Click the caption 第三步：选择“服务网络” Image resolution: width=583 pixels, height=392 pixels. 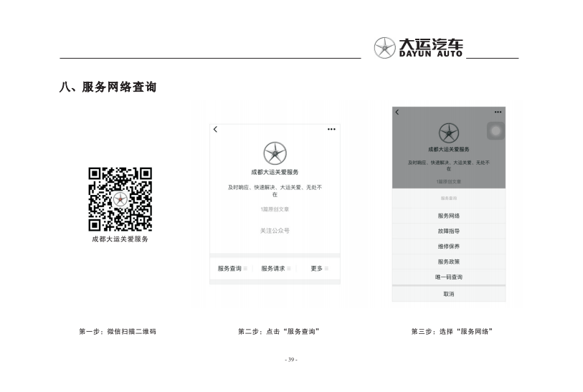tap(452, 331)
